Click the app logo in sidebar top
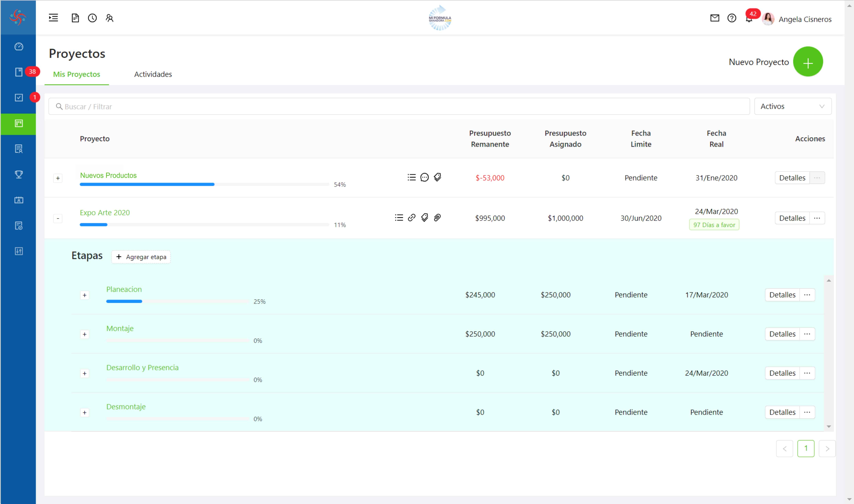The image size is (854, 504). coord(18,17)
